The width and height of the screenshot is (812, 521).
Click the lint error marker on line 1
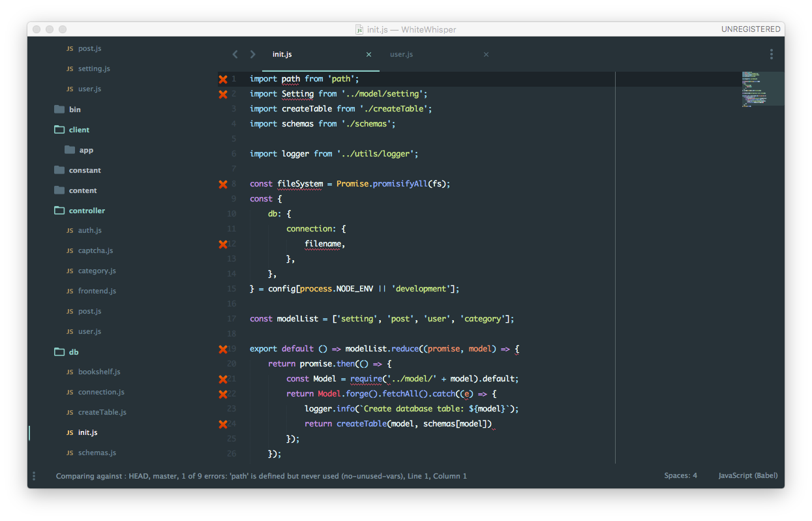[x=223, y=79]
